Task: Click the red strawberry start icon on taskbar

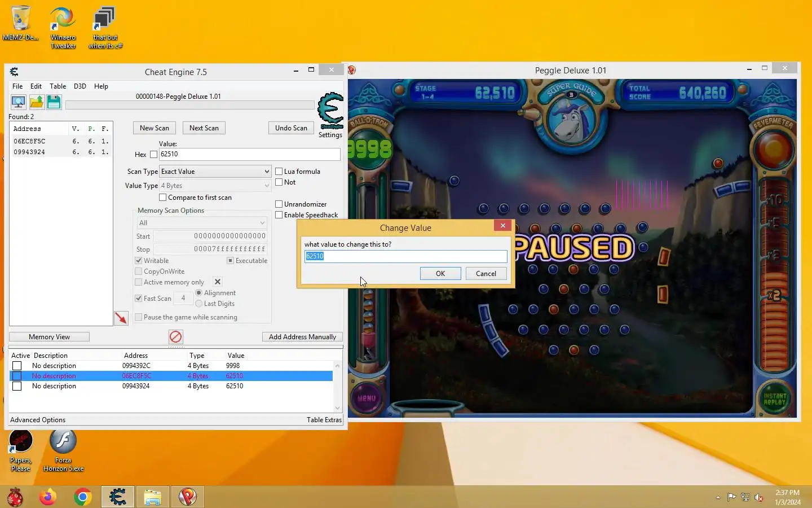Action: (15, 497)
